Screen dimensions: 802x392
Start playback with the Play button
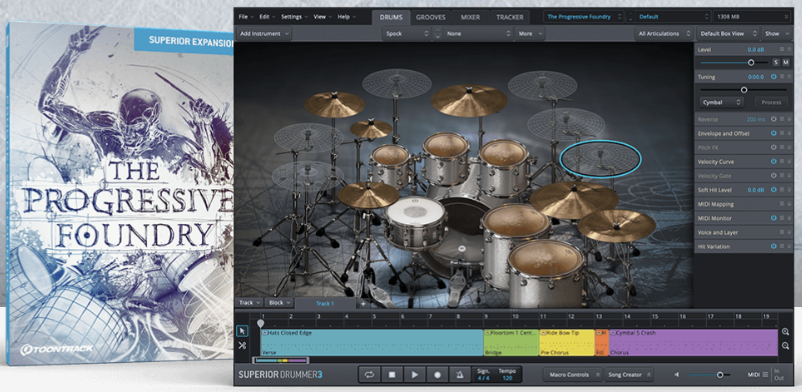tap(414, 375)
